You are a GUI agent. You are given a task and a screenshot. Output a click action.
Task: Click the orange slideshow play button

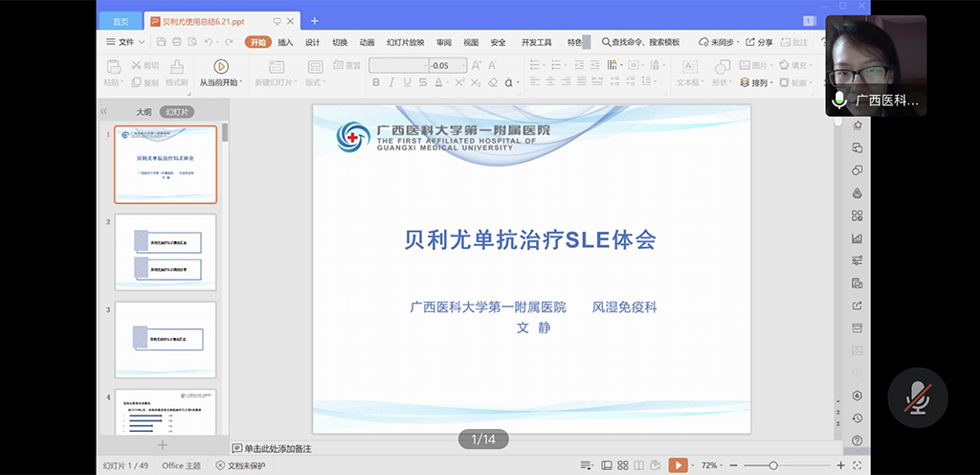tap(679, 465)
